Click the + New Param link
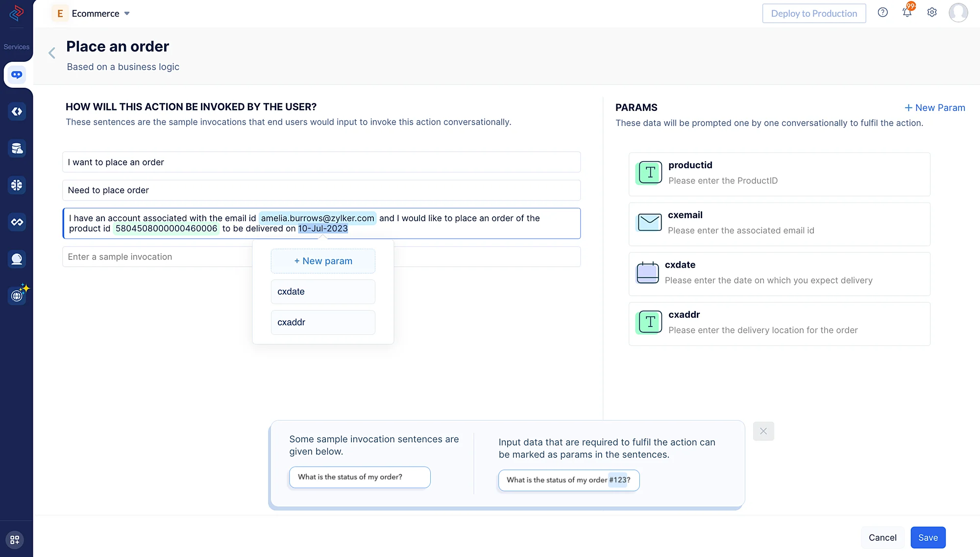 point(934,108)
